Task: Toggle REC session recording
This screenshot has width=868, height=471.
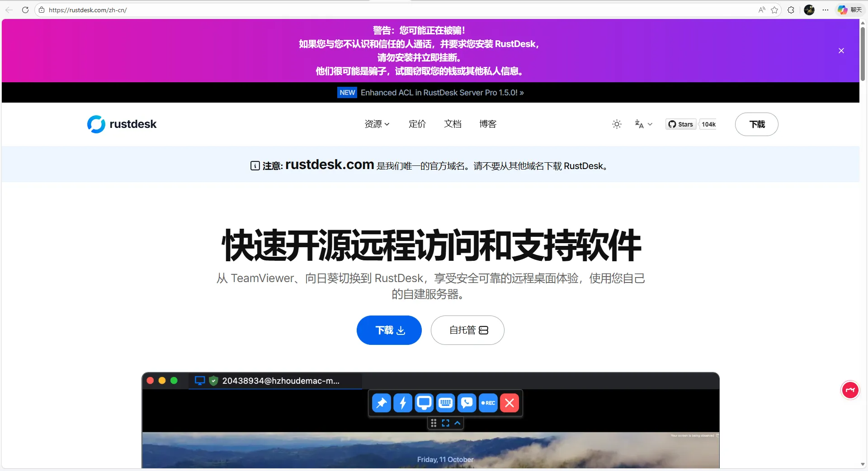Action: pos(488,403)
